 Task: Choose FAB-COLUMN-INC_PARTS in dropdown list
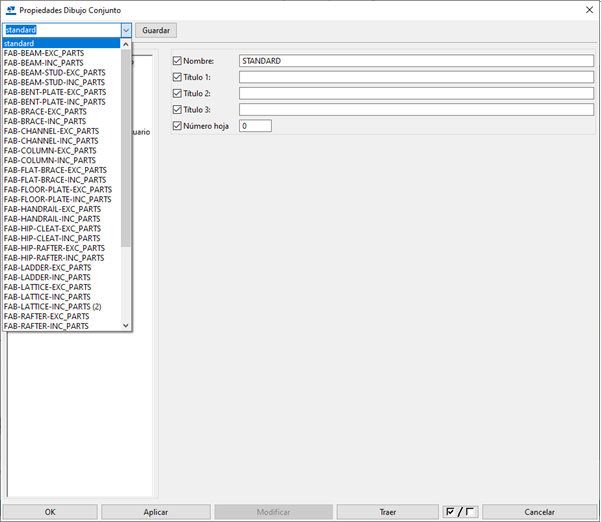coord(50,160)
